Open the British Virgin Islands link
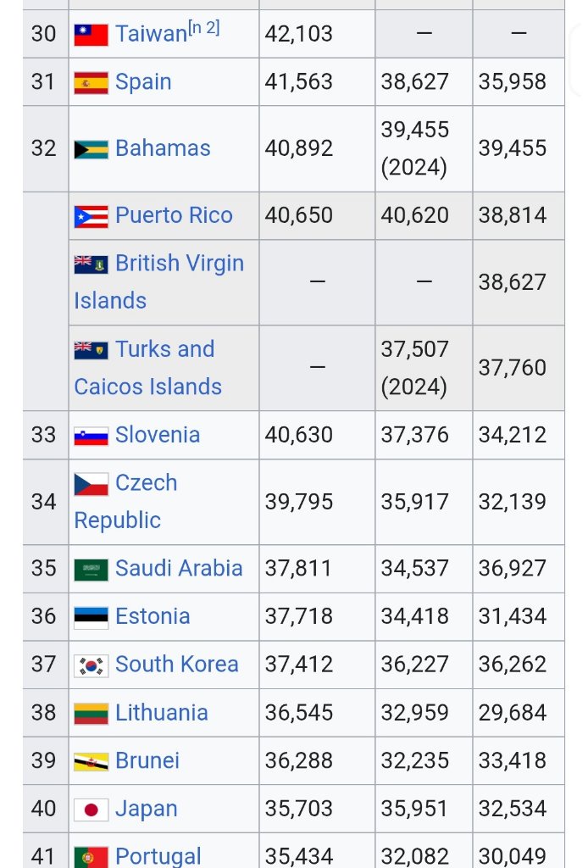The height and width of the screenshot is (868, 588). pos(159,281)
